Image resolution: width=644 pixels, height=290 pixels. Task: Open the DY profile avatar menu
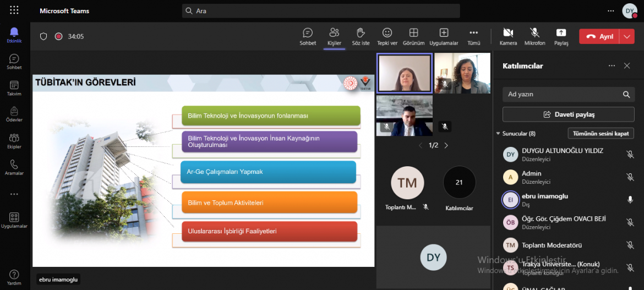(629, 10)
